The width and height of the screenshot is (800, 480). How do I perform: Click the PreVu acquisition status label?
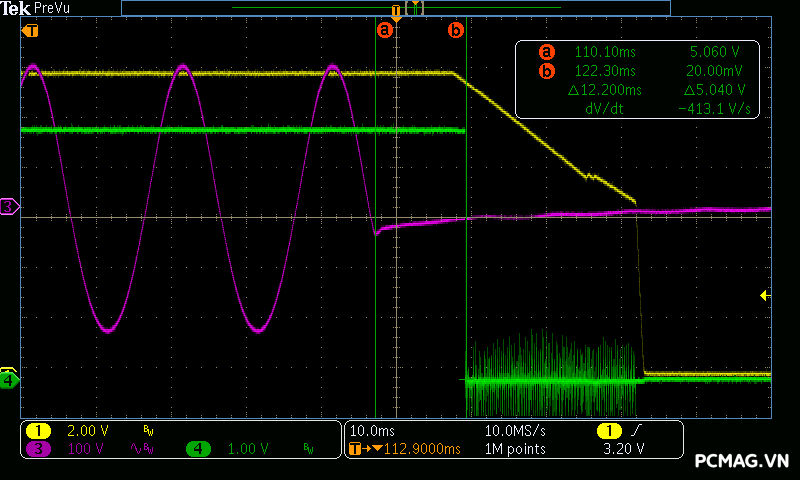51,8
